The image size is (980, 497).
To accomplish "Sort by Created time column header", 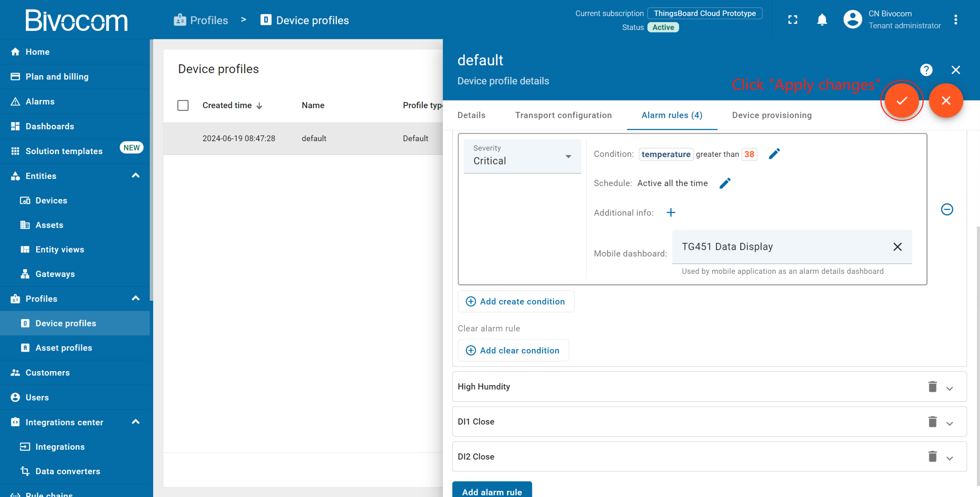I will point(227,105).
